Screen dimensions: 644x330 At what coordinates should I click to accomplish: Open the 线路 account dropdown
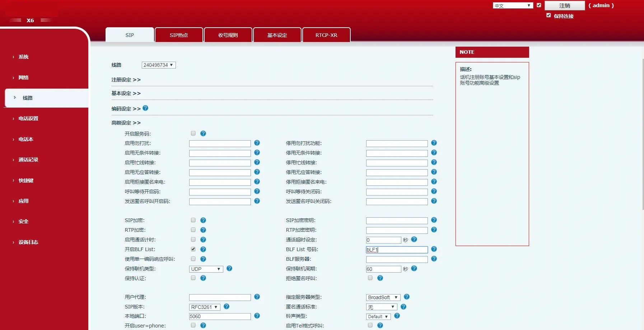tap(158, 65)
